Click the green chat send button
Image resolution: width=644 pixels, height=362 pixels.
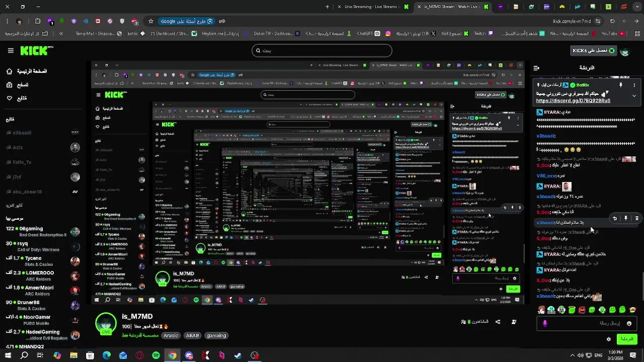tap(627, 339)
